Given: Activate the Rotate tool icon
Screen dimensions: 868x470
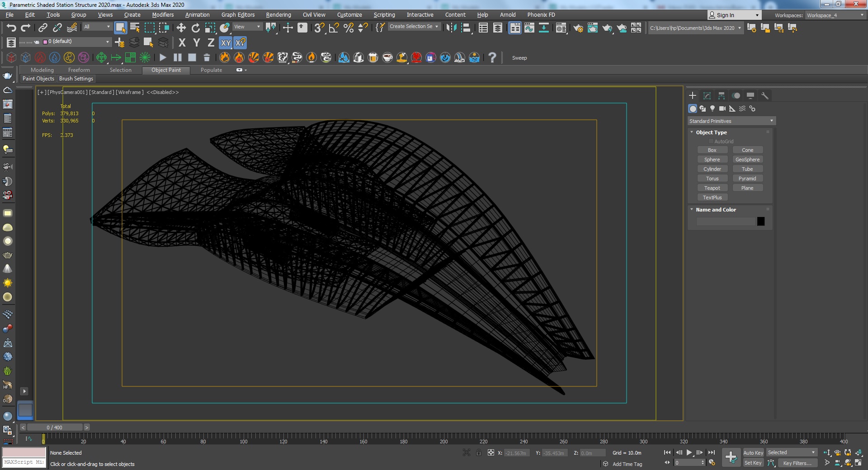Looking at the screenshot, I should [195, 28].
